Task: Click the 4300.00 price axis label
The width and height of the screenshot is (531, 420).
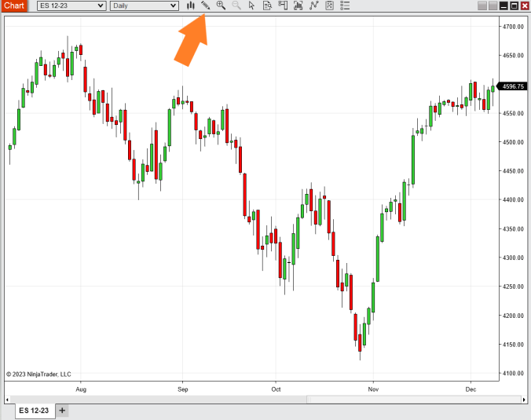Action: click(513, 257)
